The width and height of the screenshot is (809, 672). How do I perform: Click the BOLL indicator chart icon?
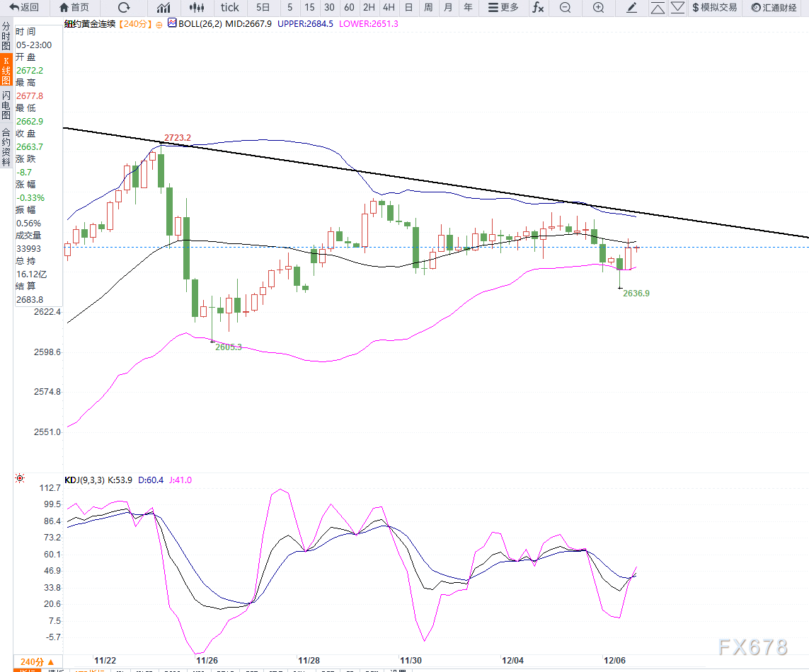click(171, 23)
